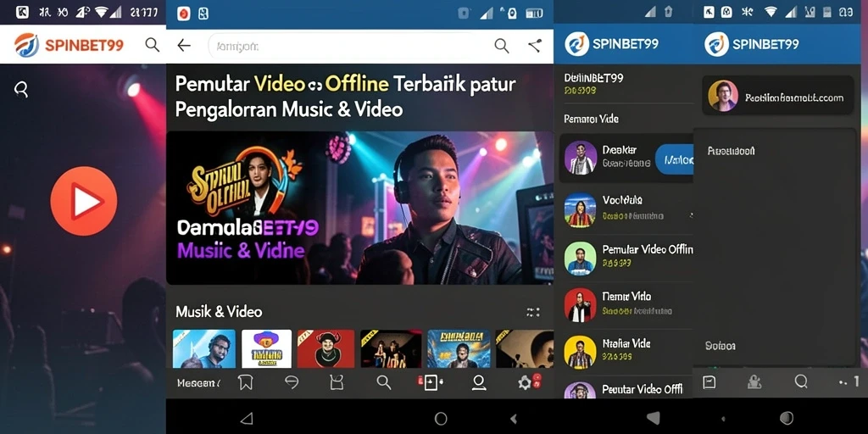
Task: Open the 'Deaker' row's purple avatar
Action: [581, 158]
